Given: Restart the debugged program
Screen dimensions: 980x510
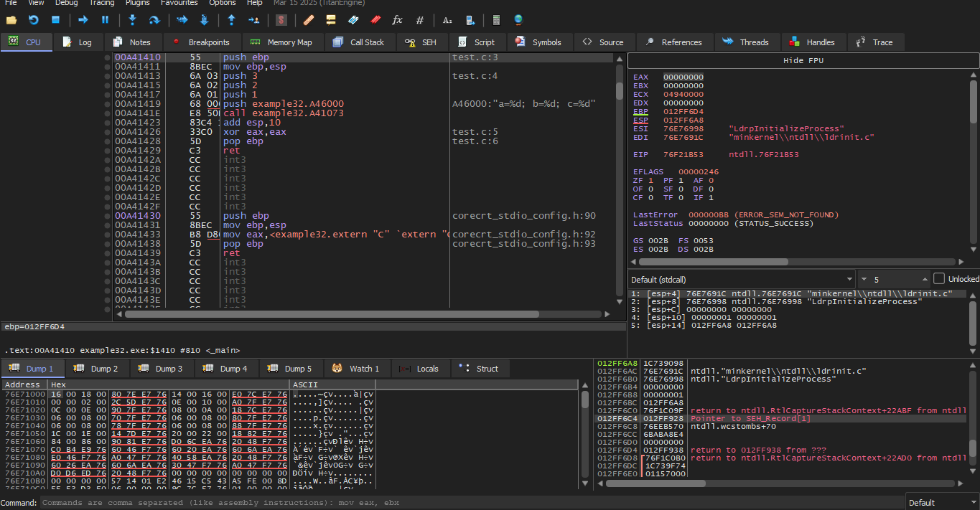Looking at the screenshot, I should pyautogui.click(x=33, y=20).
